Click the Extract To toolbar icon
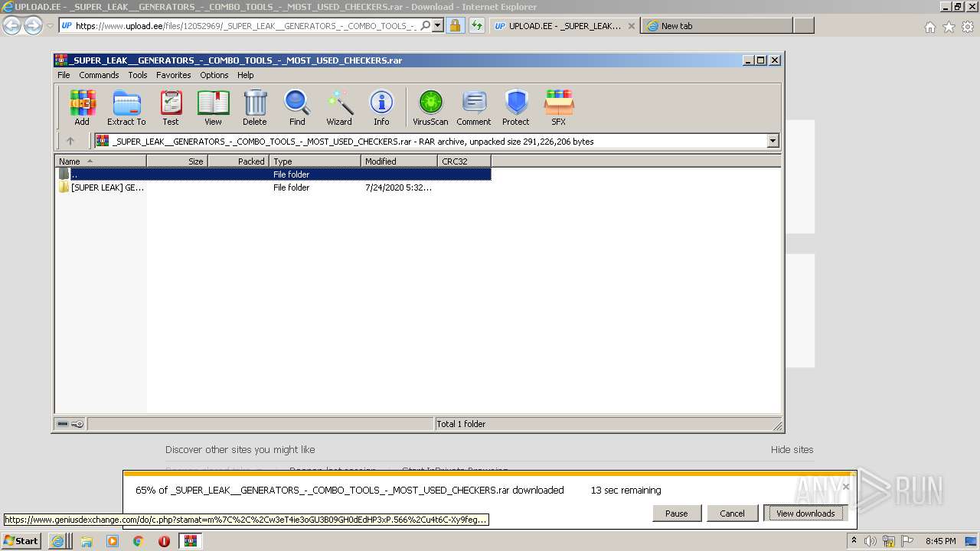This screenshot has width=980, height=551. pyautogui.click(x=126, y=107)
